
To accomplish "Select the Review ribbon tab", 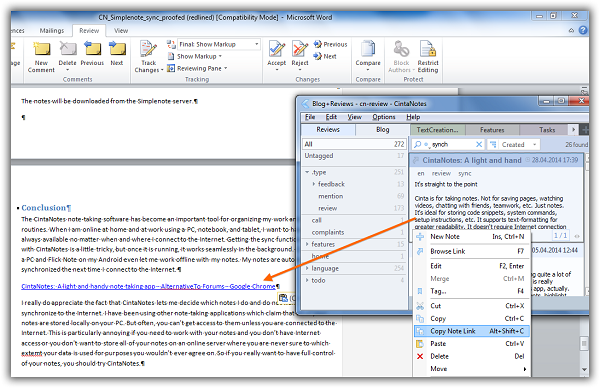I will (89, 31).
